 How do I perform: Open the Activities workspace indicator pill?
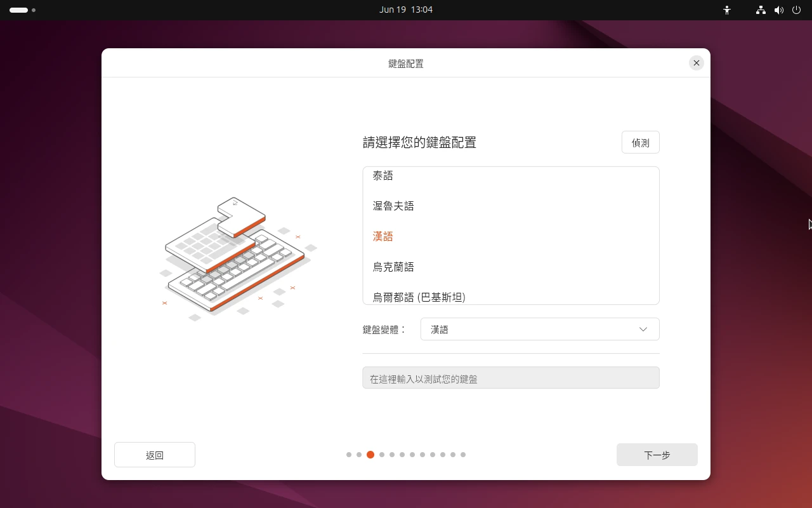(22, 10)
